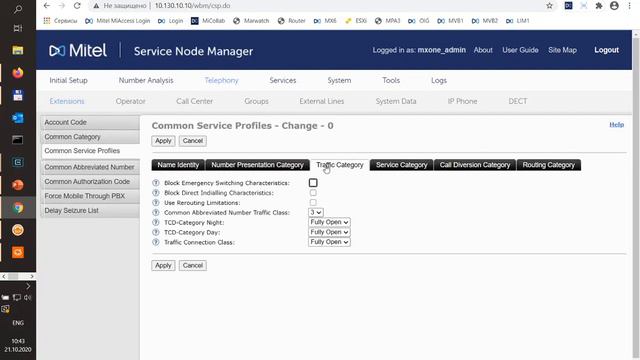Reload the current browser page

77,6
